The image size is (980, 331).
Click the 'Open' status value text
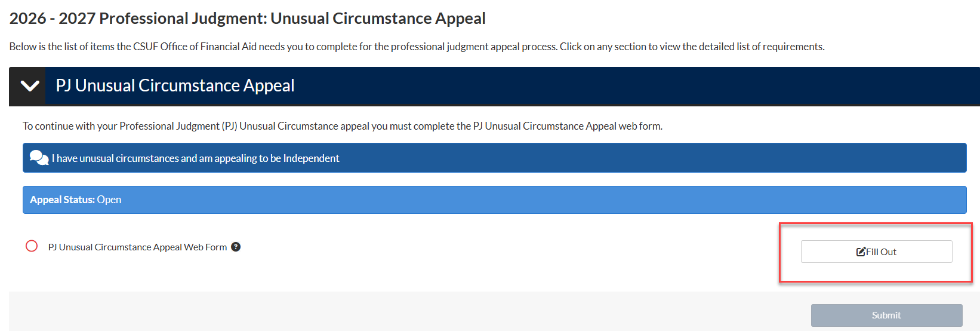[x=109, y=200]
